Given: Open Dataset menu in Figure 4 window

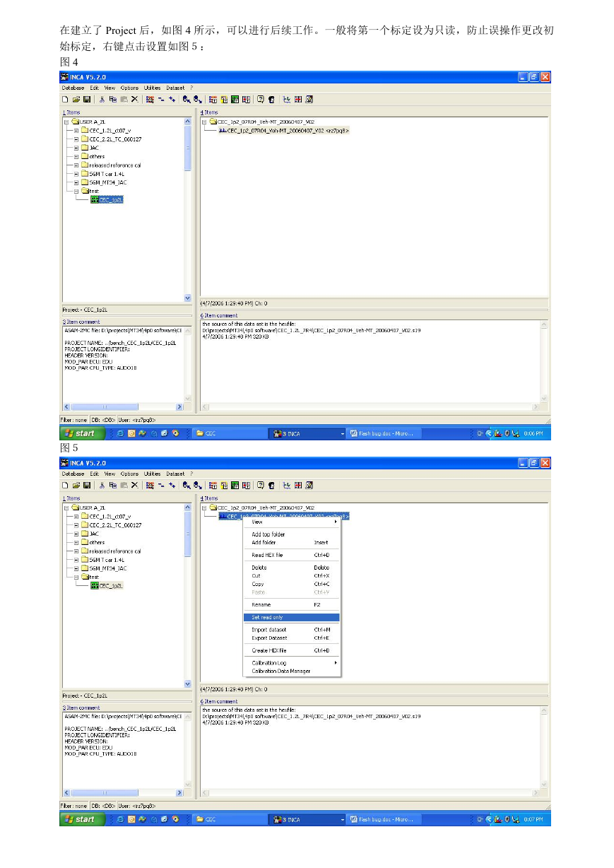Looking at the screenshot, I should tap(175, 88).
